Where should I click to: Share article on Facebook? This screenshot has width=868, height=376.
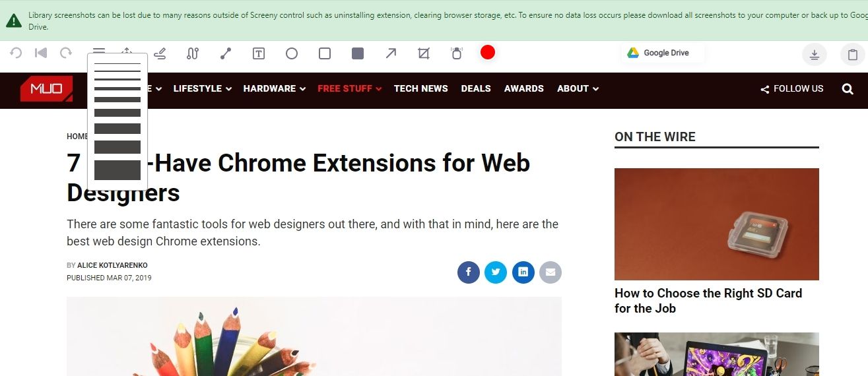click(x=469, y=272)
